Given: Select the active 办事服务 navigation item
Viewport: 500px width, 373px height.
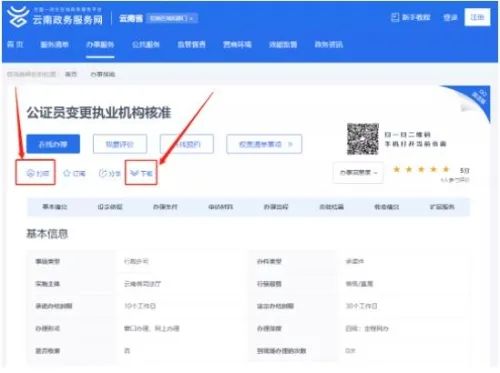Looking at the screenshot, I should [x=100, y=44].
